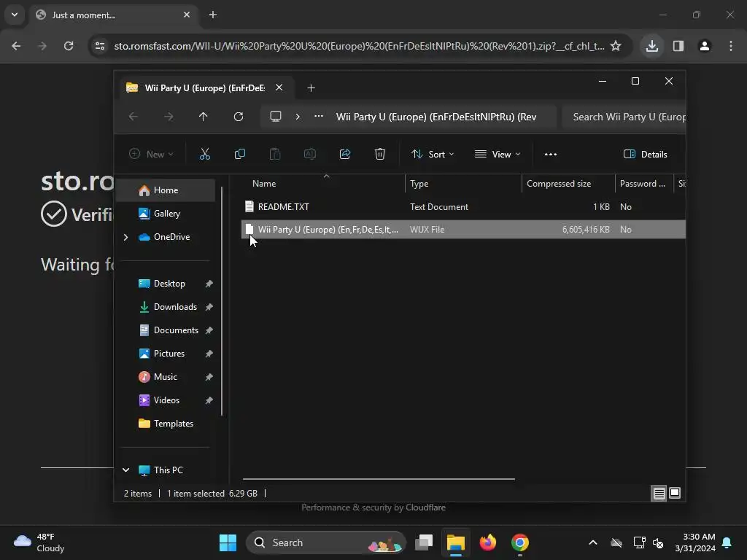The height and width of the screenshot is (560, 747).
Task: Switch to large thumbnails view icon in status bar
Action: pos(675,494)
